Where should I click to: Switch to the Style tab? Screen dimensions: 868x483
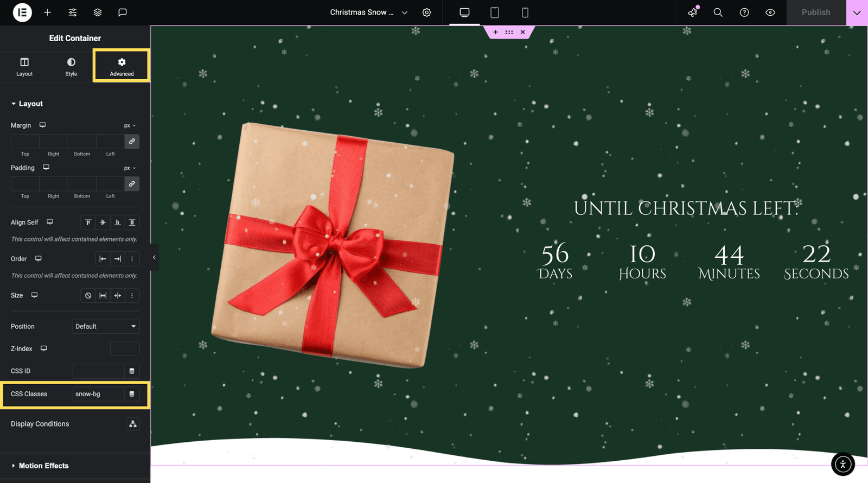[x=71, y=66]
